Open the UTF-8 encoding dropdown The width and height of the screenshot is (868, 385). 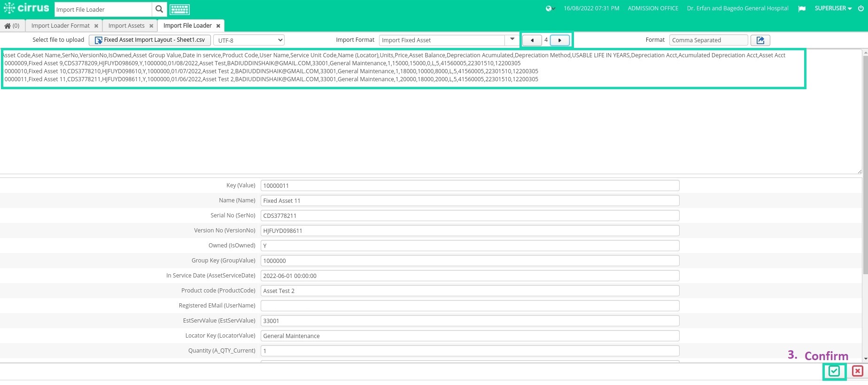249,40
